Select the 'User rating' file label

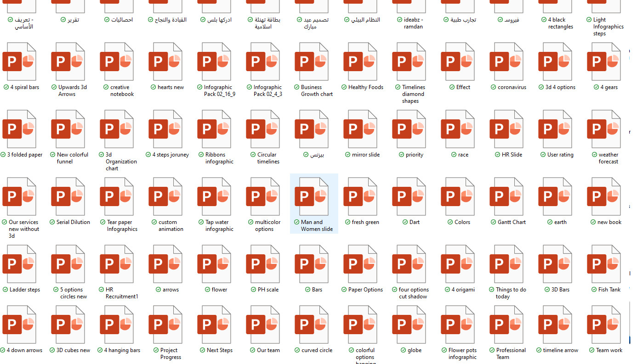(x=560, y=155)
